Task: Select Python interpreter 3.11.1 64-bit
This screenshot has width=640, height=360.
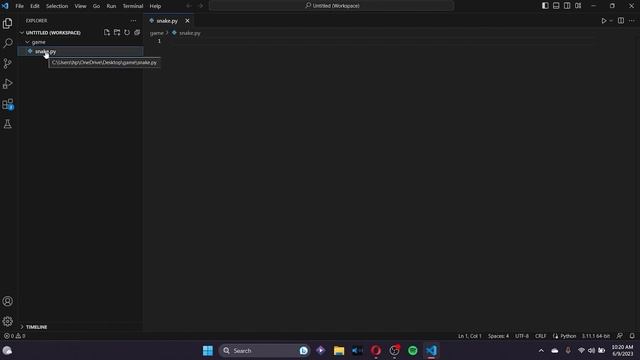Action: (x=596, y=336)
